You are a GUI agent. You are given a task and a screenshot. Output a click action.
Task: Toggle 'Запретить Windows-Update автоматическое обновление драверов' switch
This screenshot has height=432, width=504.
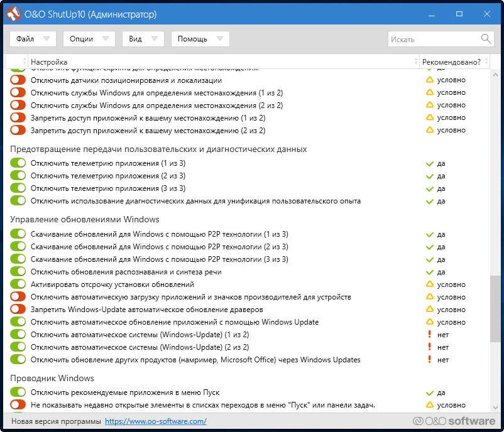pos(18,309)
